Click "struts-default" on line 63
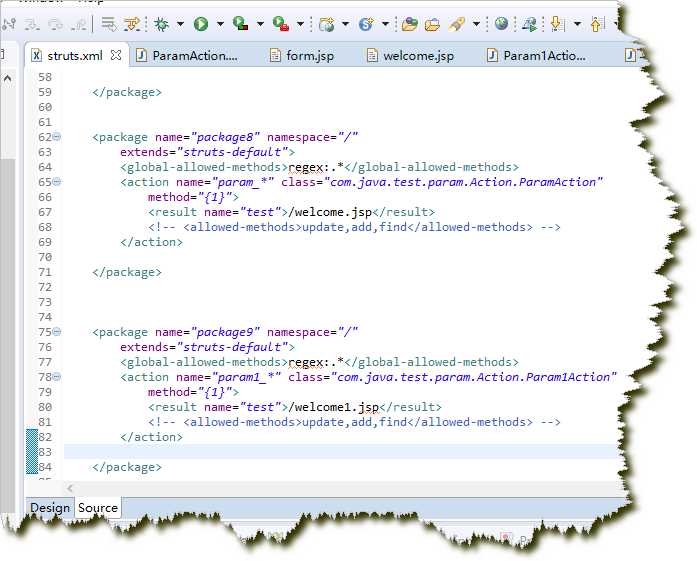The image size is (697, 561). pyautogui.click(x=232, y=152)
